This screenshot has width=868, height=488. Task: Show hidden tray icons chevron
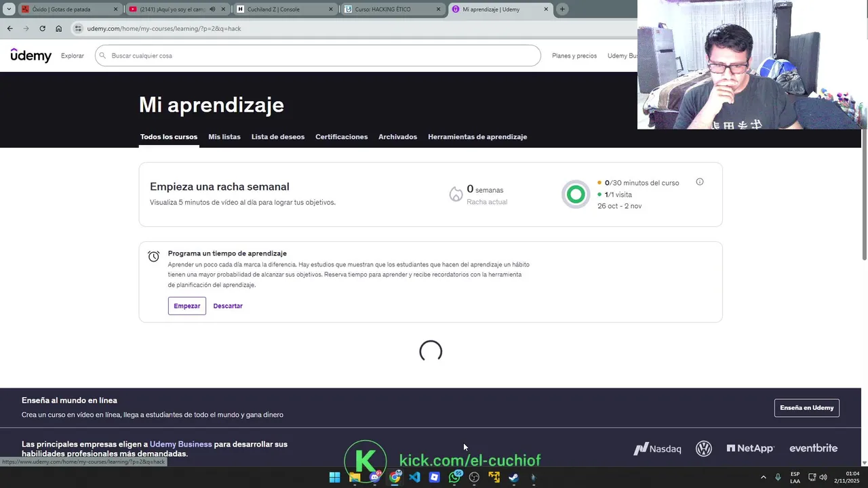(763, 477)
